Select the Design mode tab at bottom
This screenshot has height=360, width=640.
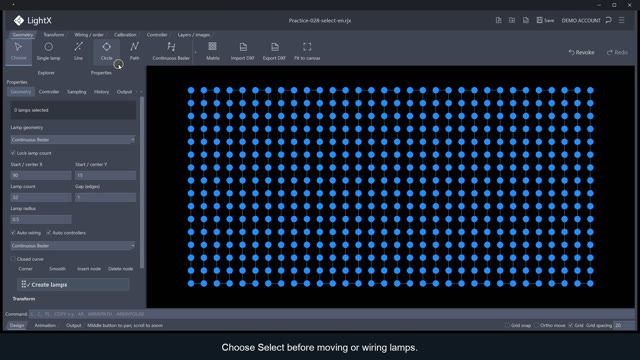click(x=17, y=325)
